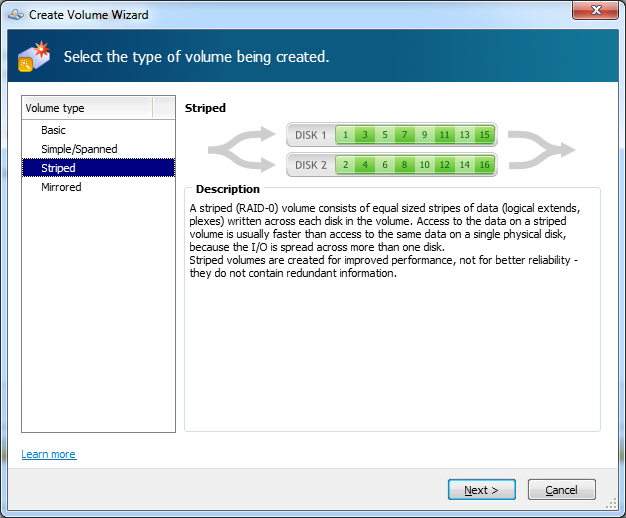Click the wizard icon in the title bar

[x=16, y=15]
